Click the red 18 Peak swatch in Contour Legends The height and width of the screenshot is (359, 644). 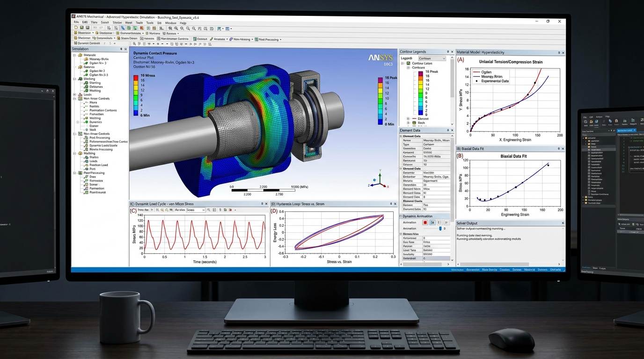[x=421, y=74]
